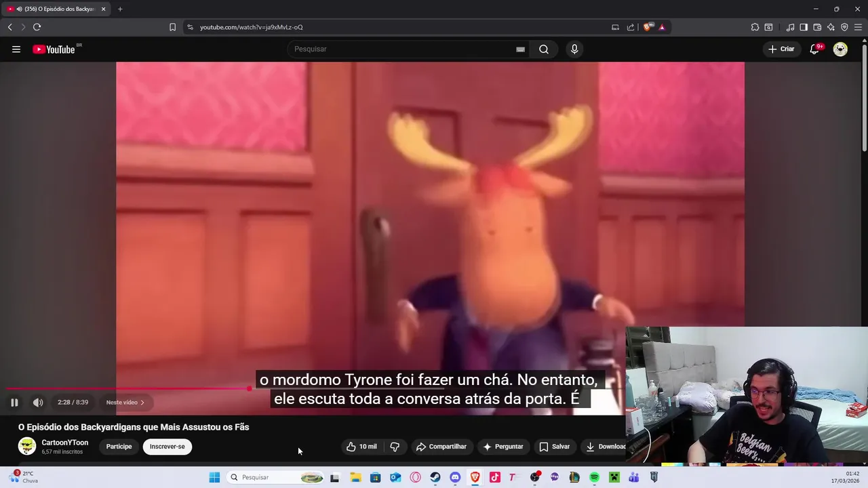Select the O Episódio dos Backyardigans tab
868x488 pixels.
coord(56,9)
